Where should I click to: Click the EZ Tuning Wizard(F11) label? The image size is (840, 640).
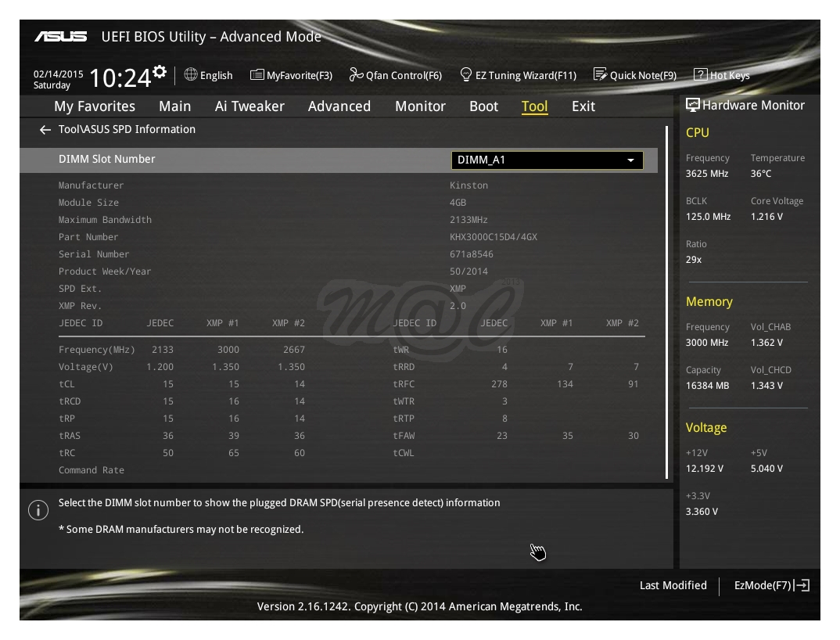526,76
